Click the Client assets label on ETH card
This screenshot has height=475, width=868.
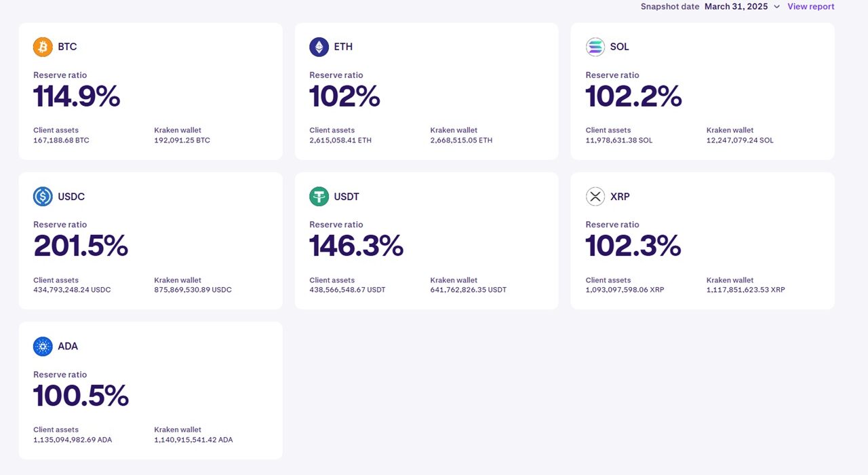(x=332, y=130)
